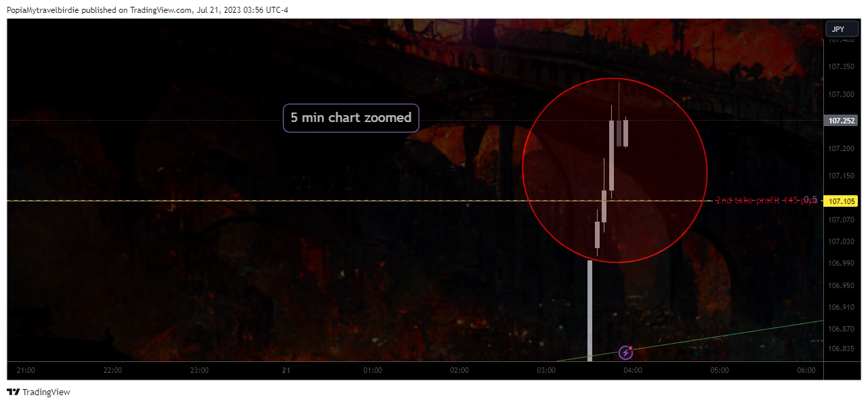This screenshot has height=404, width=868.
Task: Click the yellow 107.105 price tag
Action: pyautogui.click(x=842, y=201)
